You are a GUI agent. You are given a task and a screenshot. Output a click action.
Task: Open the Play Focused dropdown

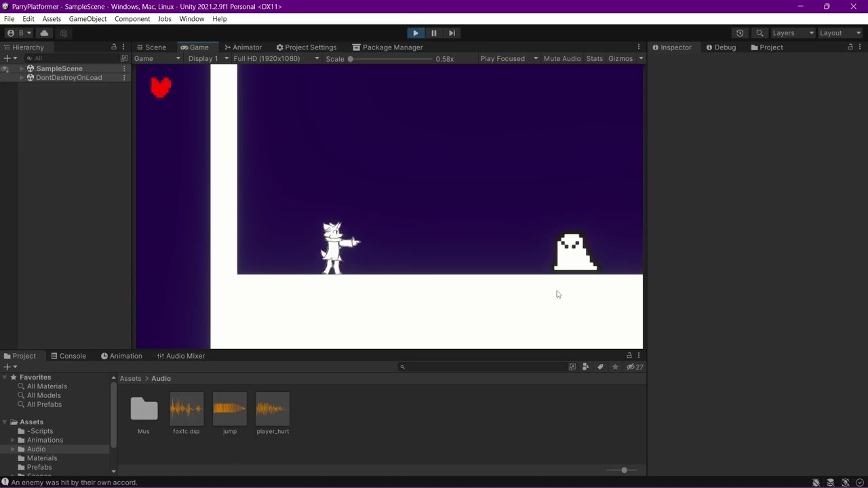coord(509,58)
